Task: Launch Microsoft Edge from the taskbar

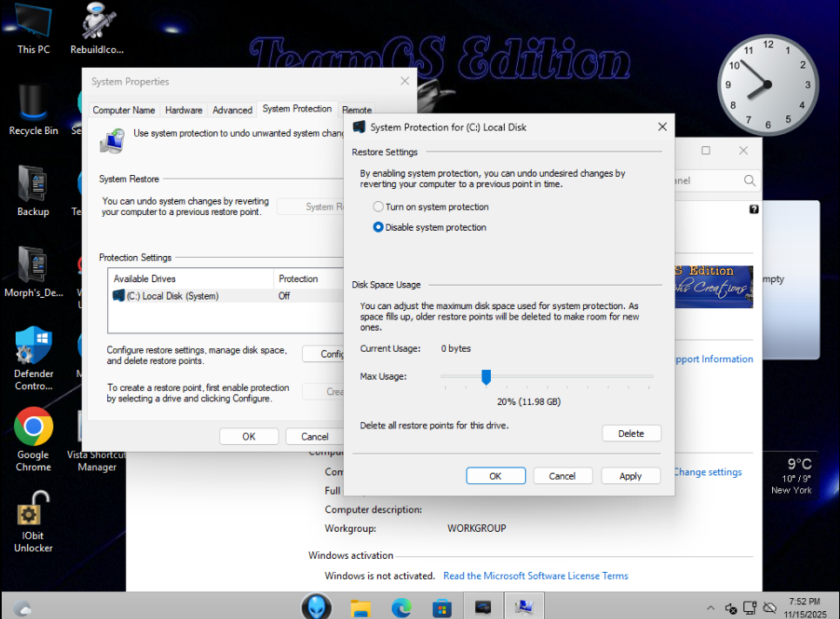Action: coord(401,607)
